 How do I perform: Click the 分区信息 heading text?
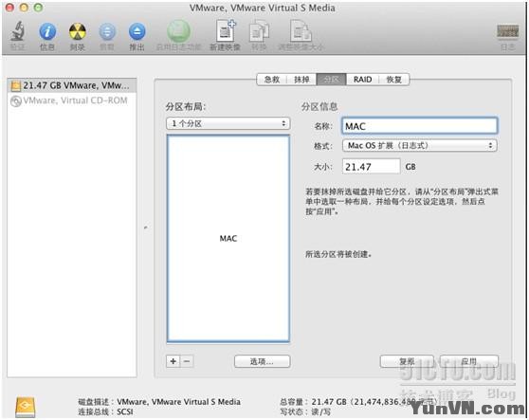tap(319, 106)
